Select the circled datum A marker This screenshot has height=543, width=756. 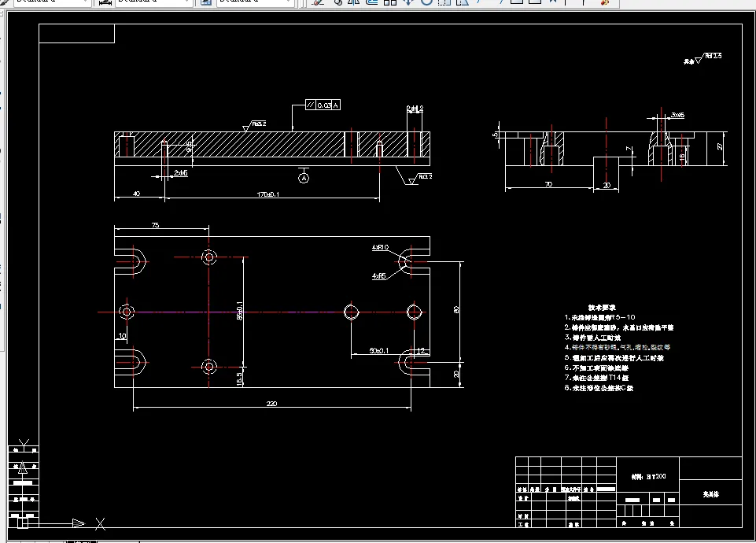pos(304,178)
